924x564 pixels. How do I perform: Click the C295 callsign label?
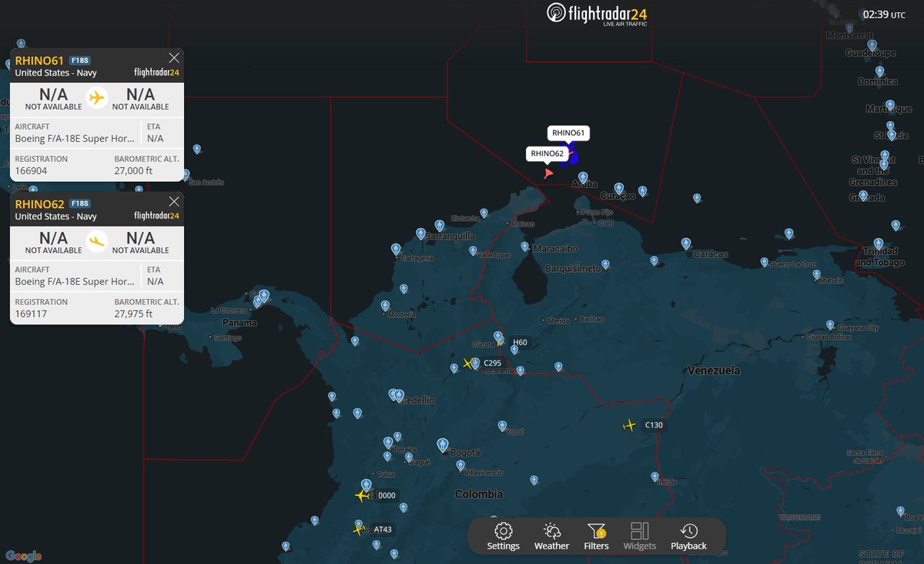pyautogui.click(x=493, y=363)
